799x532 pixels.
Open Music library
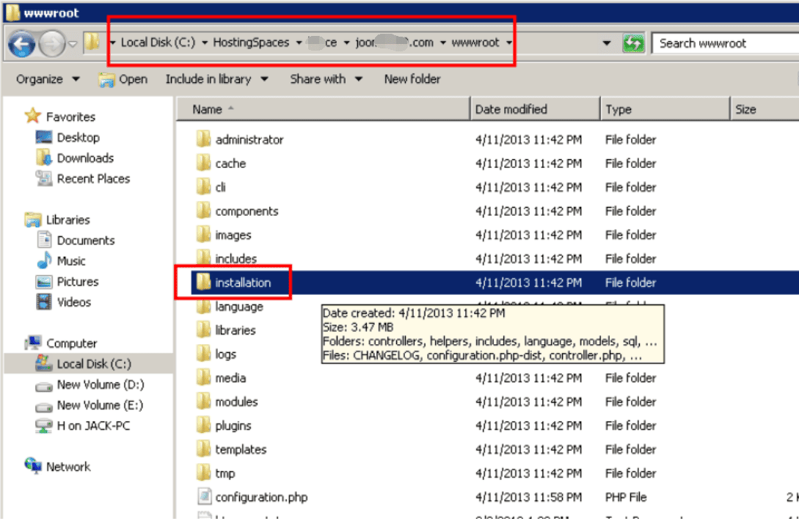[x=61, y=261]
